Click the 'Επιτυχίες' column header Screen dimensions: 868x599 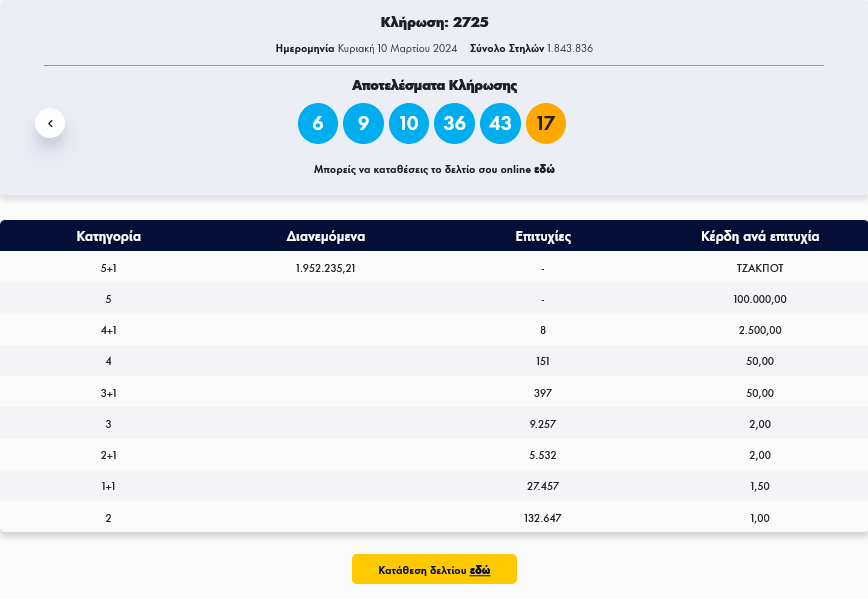coord(543,237)
